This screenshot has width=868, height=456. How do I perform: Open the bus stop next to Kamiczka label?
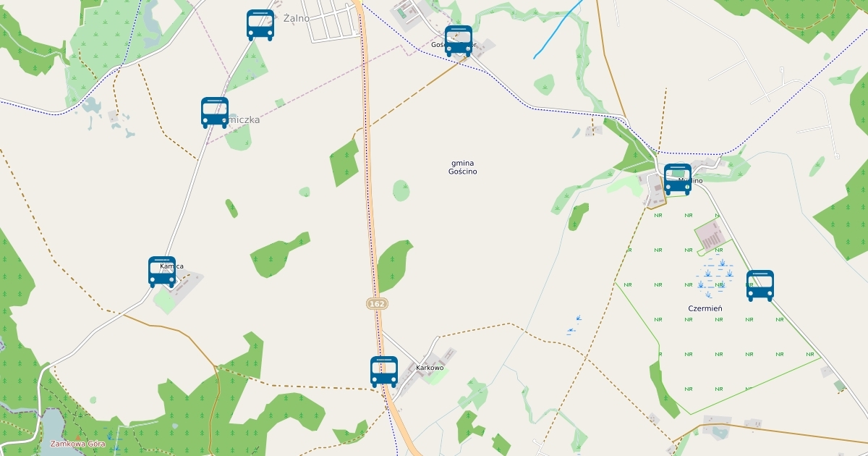[215, 113]
